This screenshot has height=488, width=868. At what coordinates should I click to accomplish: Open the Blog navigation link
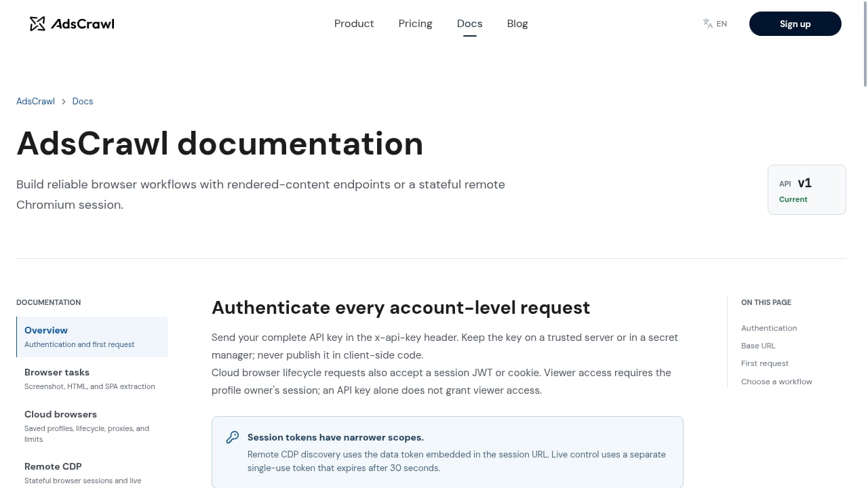(x=517, y=24)
